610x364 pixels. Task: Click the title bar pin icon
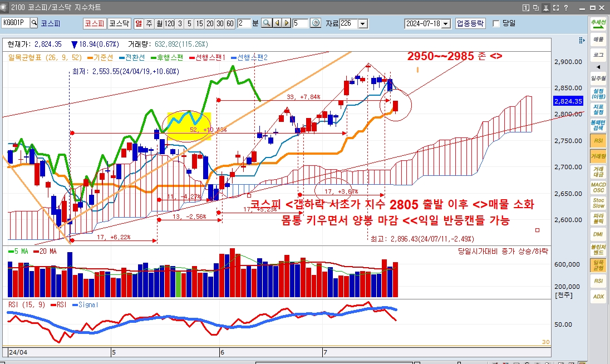[x=546, y=7]
